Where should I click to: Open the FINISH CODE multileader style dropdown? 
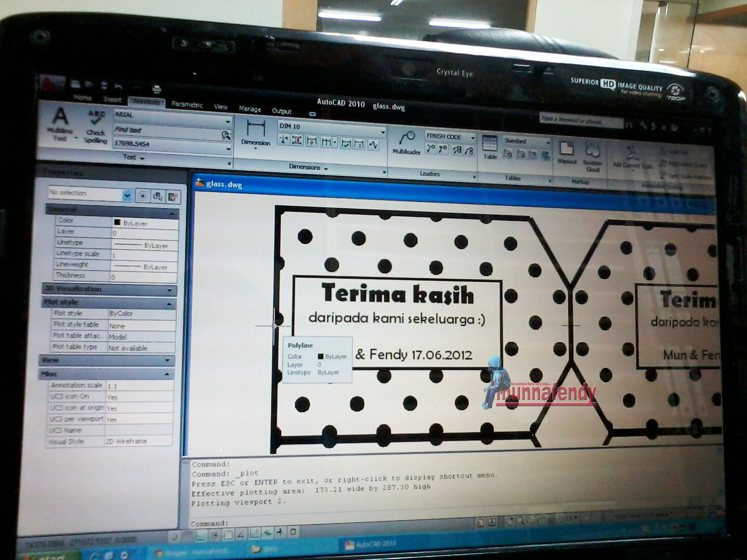pos(472,138)
